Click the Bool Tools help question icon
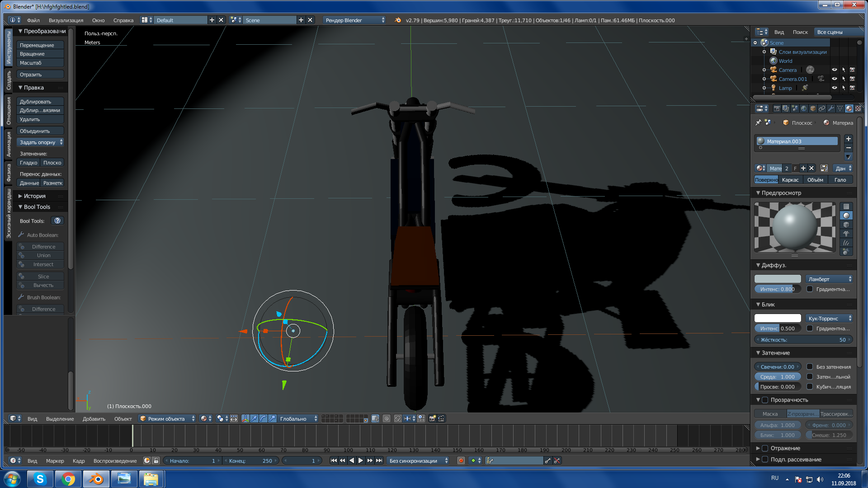Viewport: 868px width, 488px height. [57, 221]
